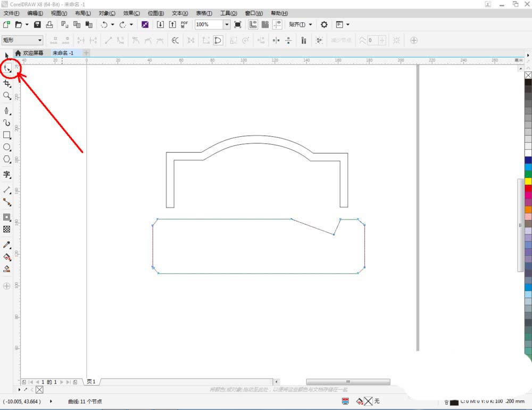Screen dimensions: 532x410
Task: Click the Save disk icon
Action: (37, 24)
